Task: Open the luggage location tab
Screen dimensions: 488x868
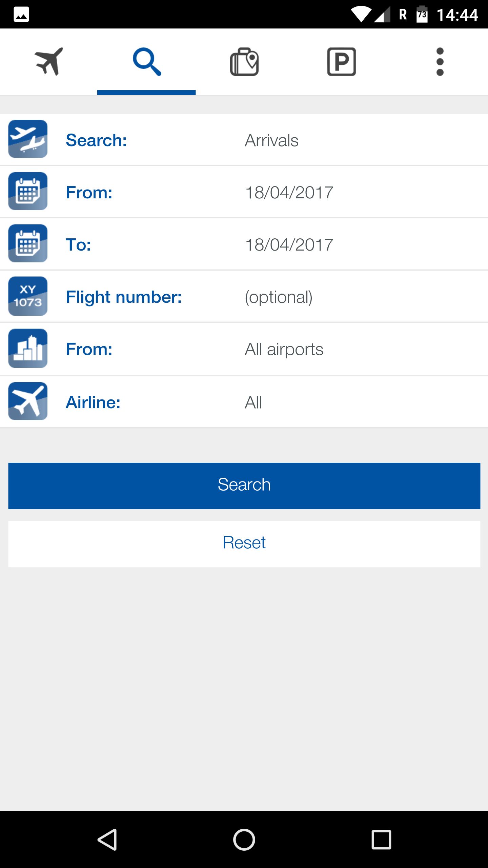Action: [x=244, y=62]
